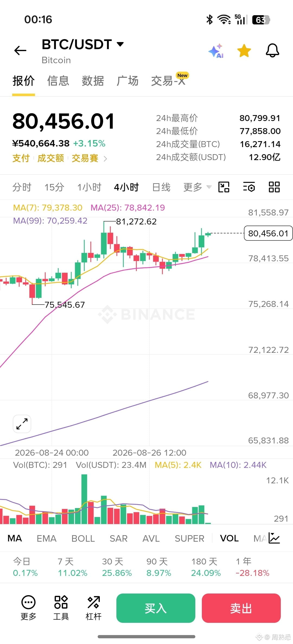The height and width of the screenshot is (644, 293).
Task: Open price alerts bell icon
Action: (272, 50)
